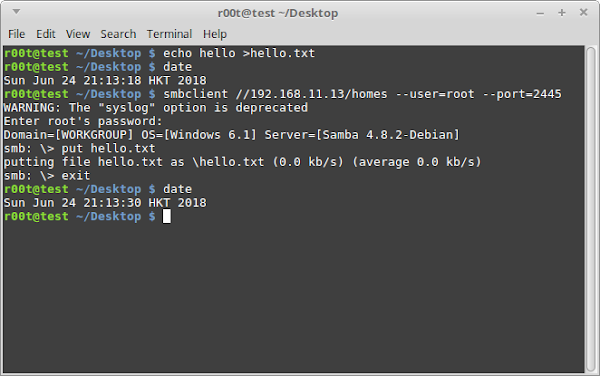Viewport: 600px width, 376px height.
Task: Open the Edit menu
Action: pos(46,34)
